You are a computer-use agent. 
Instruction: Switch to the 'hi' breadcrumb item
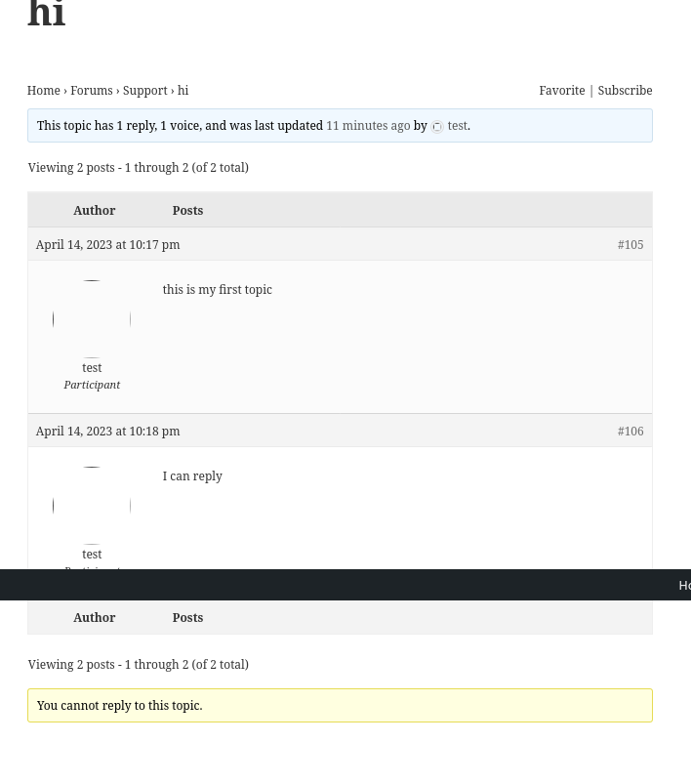(183, 90)
